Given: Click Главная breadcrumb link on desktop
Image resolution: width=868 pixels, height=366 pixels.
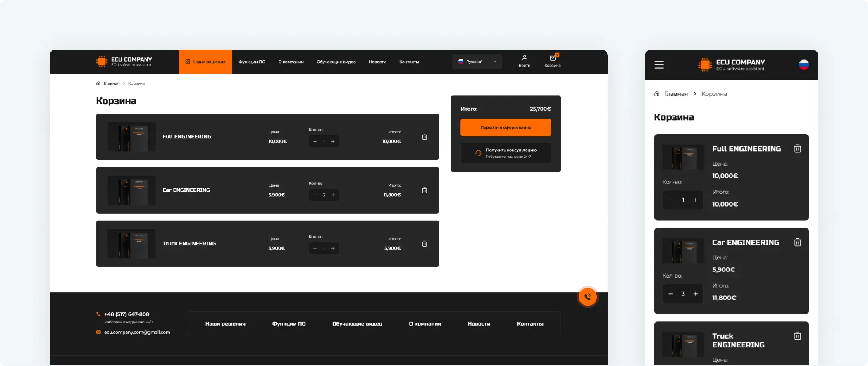Looking at the screenshot, I should 111,83.
